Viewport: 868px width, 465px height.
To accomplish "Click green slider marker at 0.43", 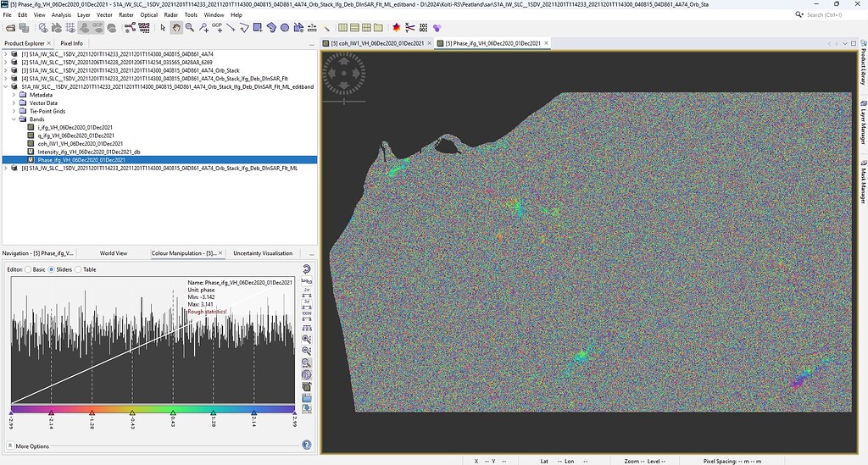I will [x=172, y=412].
